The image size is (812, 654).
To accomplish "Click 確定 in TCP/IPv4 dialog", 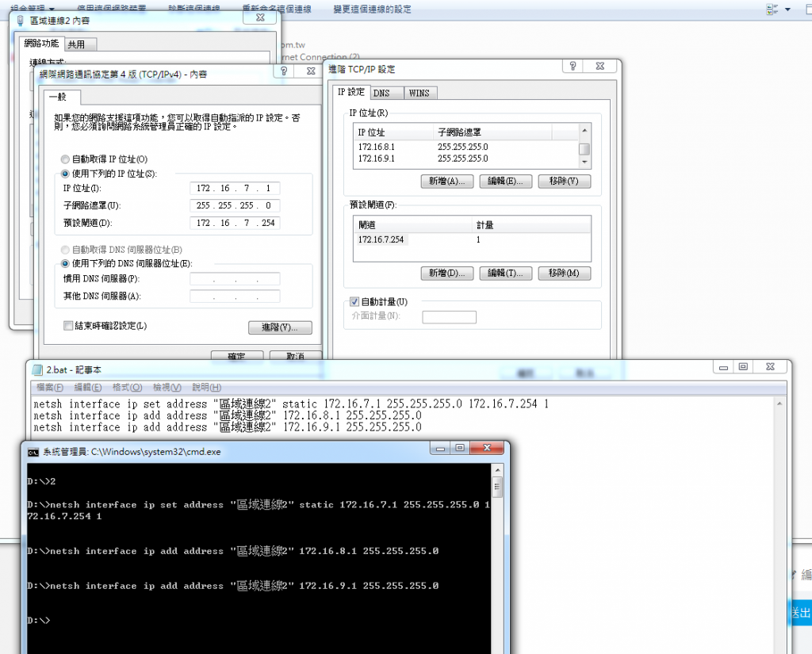I will [x=237, y=356].
